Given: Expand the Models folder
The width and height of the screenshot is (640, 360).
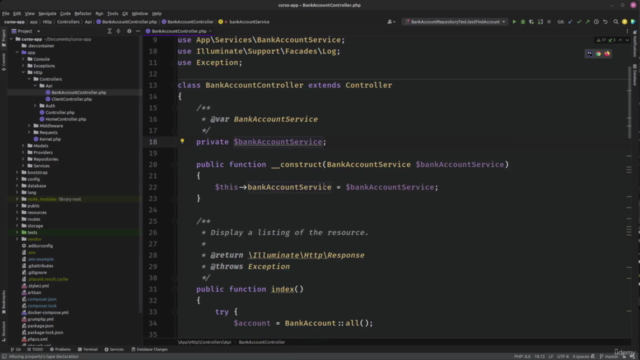Looking at the screenshot, I should click(23, 146).
